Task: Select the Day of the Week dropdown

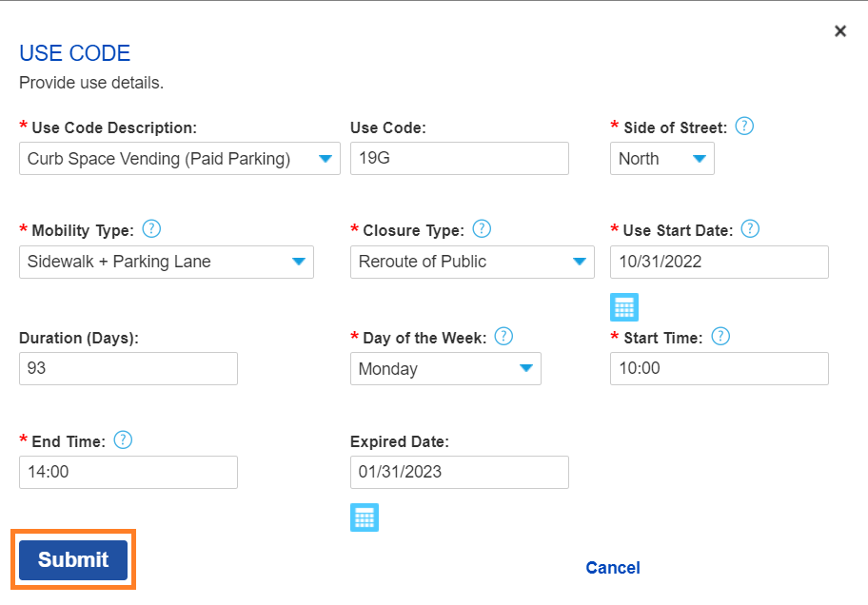Action: [x=444, y=369]
